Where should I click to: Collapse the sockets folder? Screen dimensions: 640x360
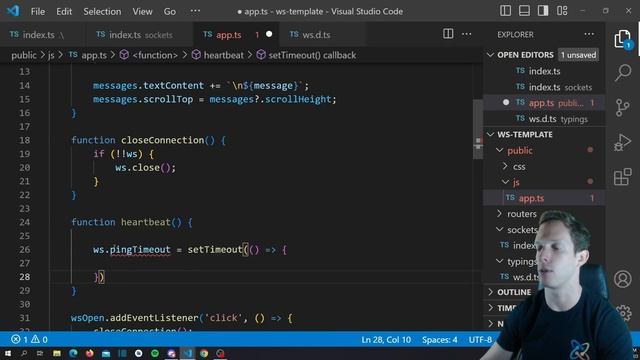click(x=500, y=229)
